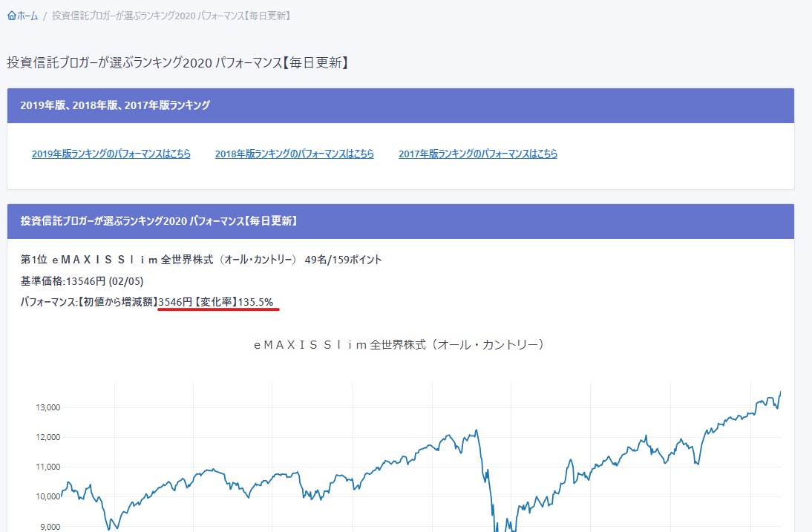Click the current page breadcrumb text

(171, 16)
